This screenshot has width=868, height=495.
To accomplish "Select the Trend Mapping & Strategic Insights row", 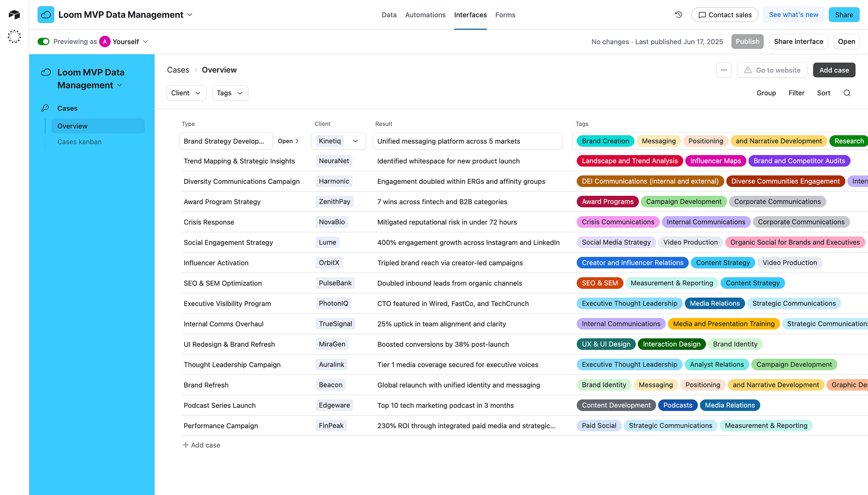I will pos(525,161).
